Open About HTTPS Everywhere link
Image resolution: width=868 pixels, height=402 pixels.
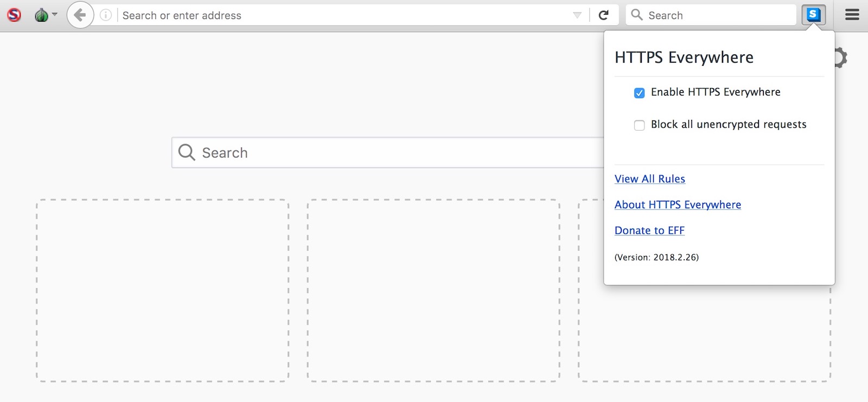click(x=678, y=205)
